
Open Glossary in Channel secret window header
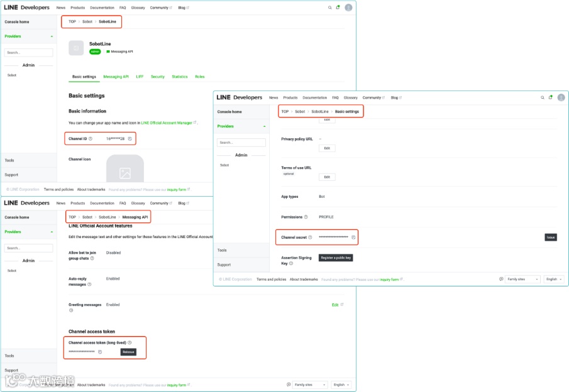[x=351, y=97]
